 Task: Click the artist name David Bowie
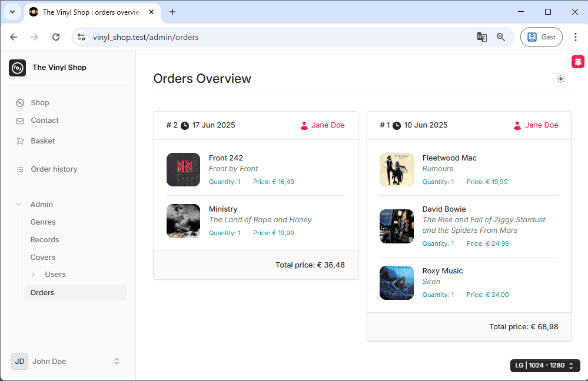click(x=444, y=209)
